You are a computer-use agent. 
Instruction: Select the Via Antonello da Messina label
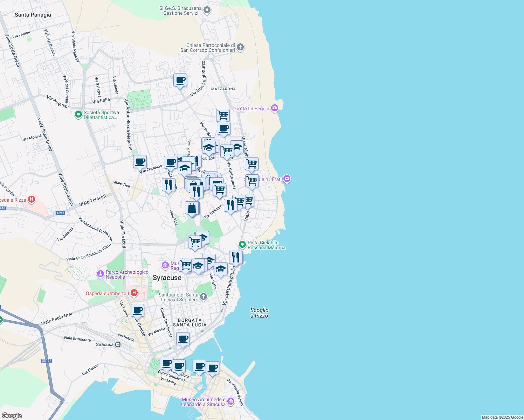pyautogui.click(x=129, y=125)
